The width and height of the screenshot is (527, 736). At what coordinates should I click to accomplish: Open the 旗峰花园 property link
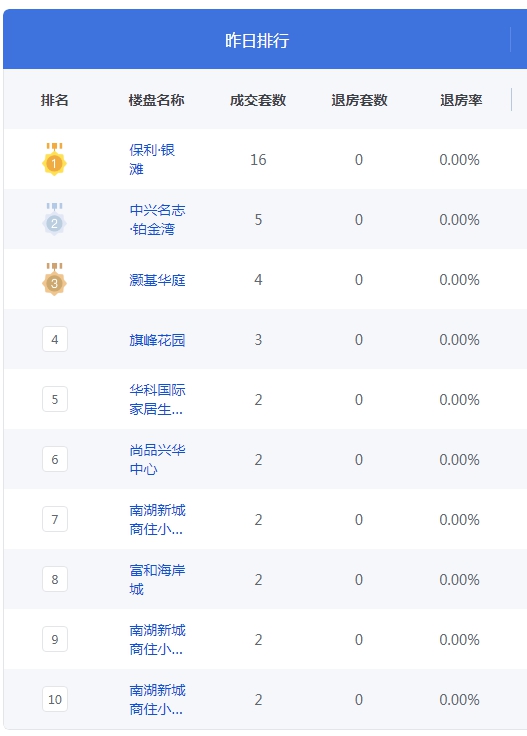(x=157, y=340)
